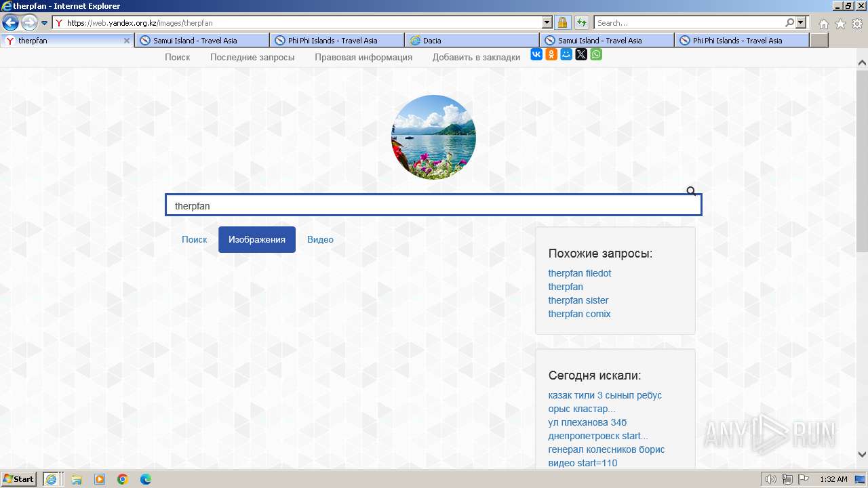Viewport: 868px width, 488px height.
Task: Open the network tray icon
Action: (x=787, y=479)
